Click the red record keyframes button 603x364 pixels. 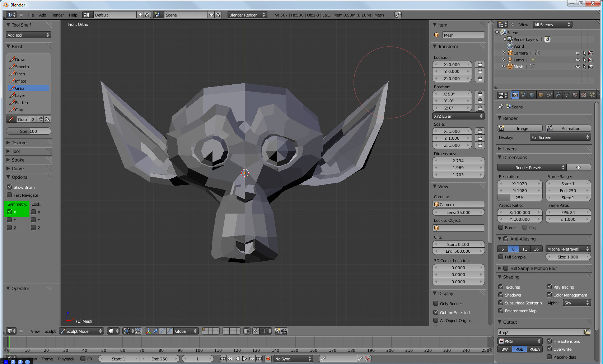click(268, 359)
